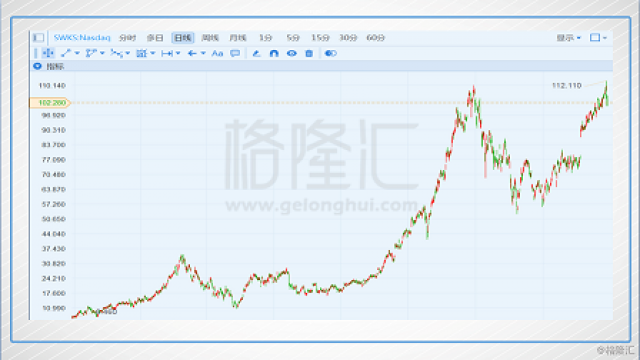
Task: Toggle the left sidebar panel icon
Action: click(38, 38)
